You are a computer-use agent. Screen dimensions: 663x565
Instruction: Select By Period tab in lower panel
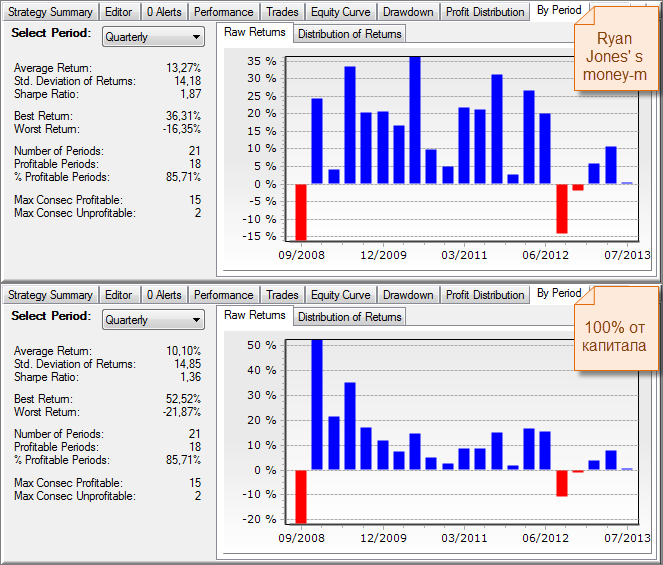tap(558, 294)
